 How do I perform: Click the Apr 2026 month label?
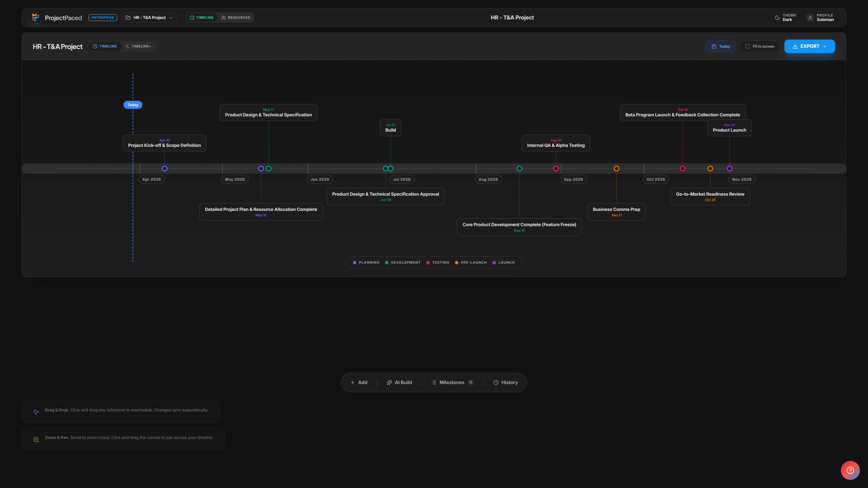point(152,179)
